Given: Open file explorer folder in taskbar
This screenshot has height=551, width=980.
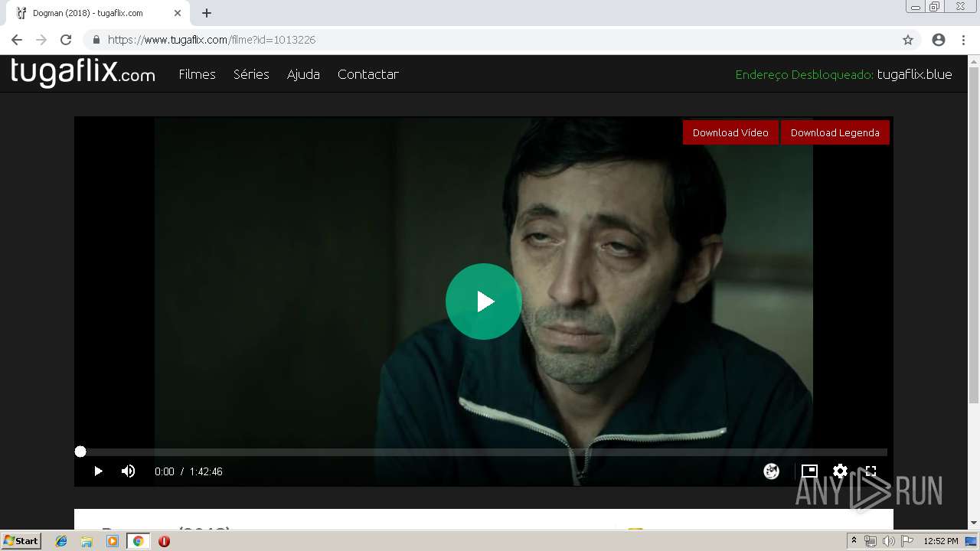Looking at the screenshot, I should pos(87,541).
